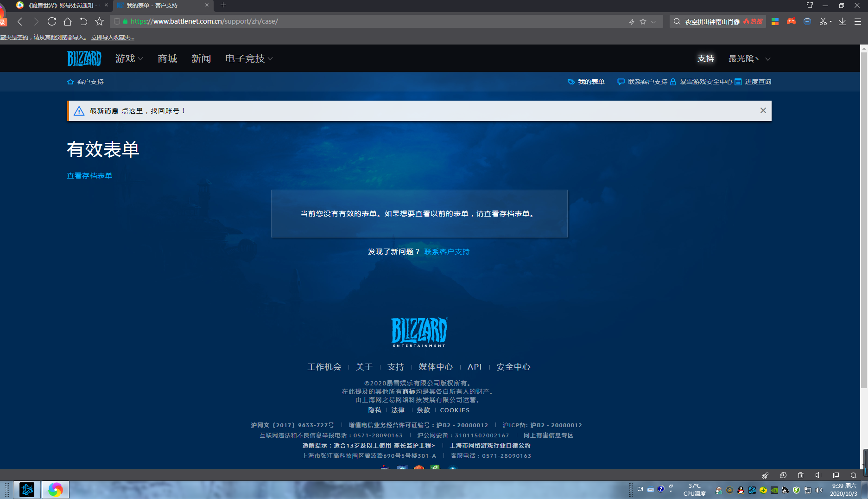Open the colorful browser taskbar icon
The width and height of the screenshot is (868, 499).
pyautogui.click(x=56, y=490)
